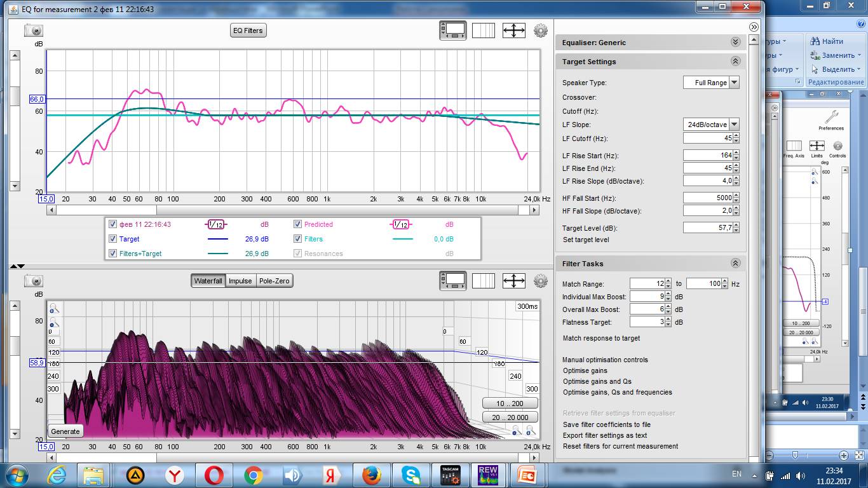The image size is (868, 488).
Task: Click Reset filters for current measurement
Action: click(620, 446)
